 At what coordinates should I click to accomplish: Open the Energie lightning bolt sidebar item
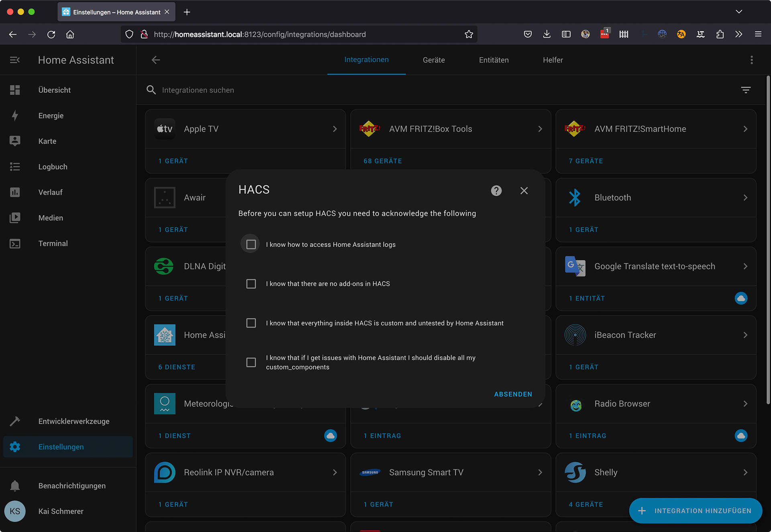pyautogui.click(x=15, y=116)
